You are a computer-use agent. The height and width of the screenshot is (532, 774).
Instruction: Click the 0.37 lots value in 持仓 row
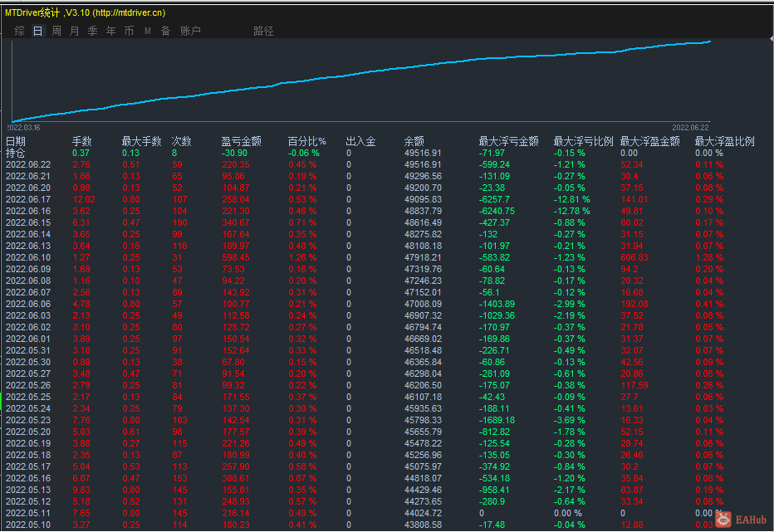point(81,153)
